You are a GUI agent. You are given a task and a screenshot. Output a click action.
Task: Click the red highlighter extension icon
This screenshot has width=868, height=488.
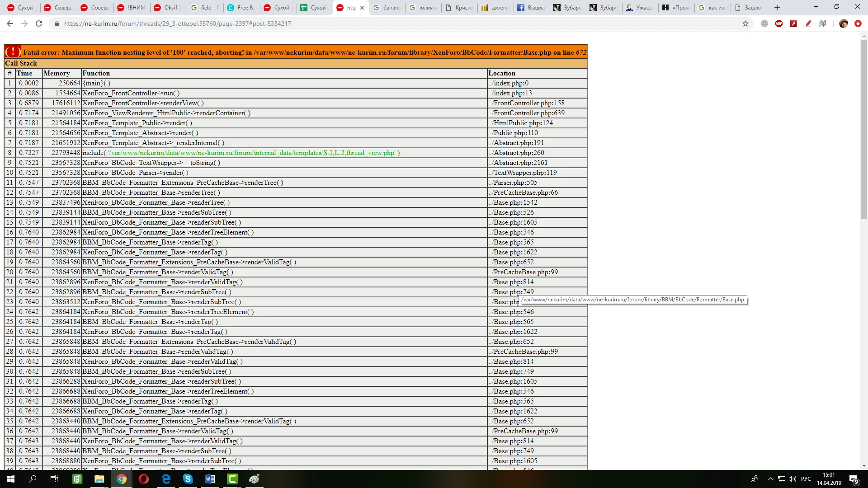[x=808, y=23]
